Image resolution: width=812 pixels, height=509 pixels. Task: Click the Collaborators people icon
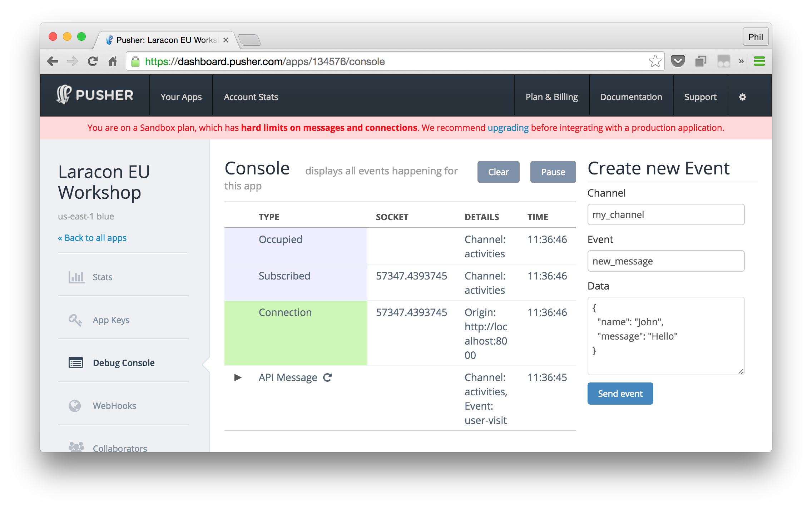pyautogui.click(x=76, y=446)
